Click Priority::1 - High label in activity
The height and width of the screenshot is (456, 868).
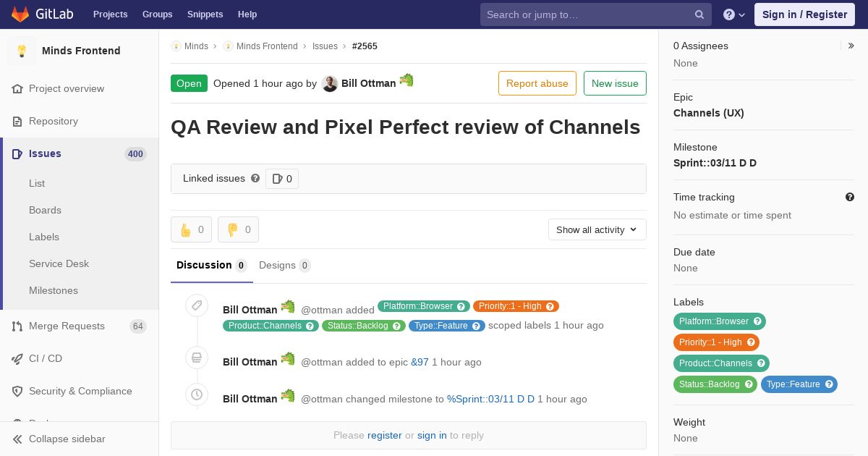pos(510,306)
